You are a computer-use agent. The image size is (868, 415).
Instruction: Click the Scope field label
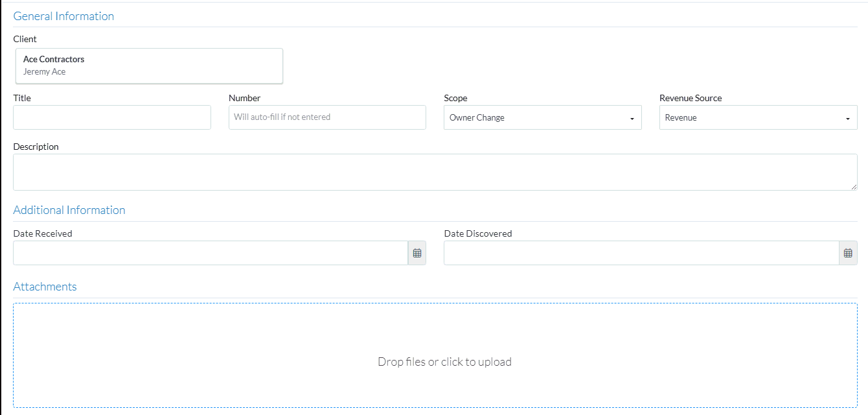click(x=455, y=98)
